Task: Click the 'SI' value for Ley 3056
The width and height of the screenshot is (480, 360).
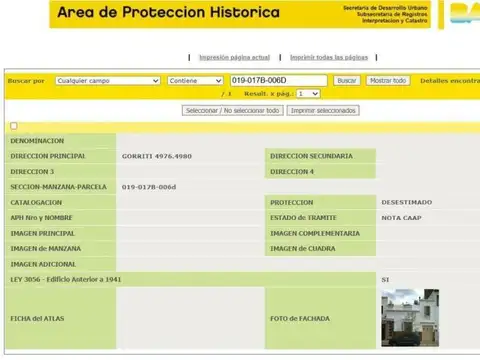Action: coord(385,280)
